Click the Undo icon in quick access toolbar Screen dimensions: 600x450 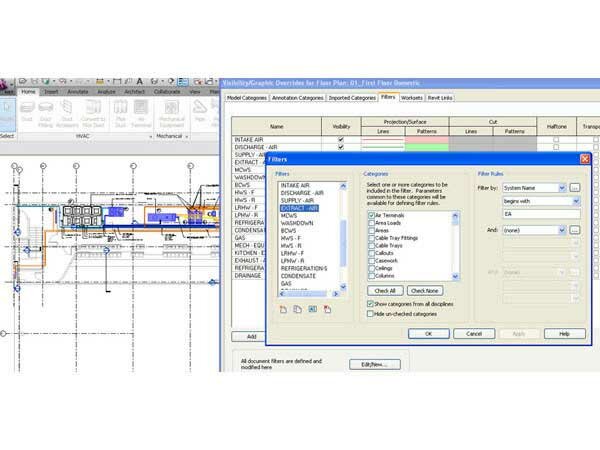pyautogui.click(x=62, y=81)
